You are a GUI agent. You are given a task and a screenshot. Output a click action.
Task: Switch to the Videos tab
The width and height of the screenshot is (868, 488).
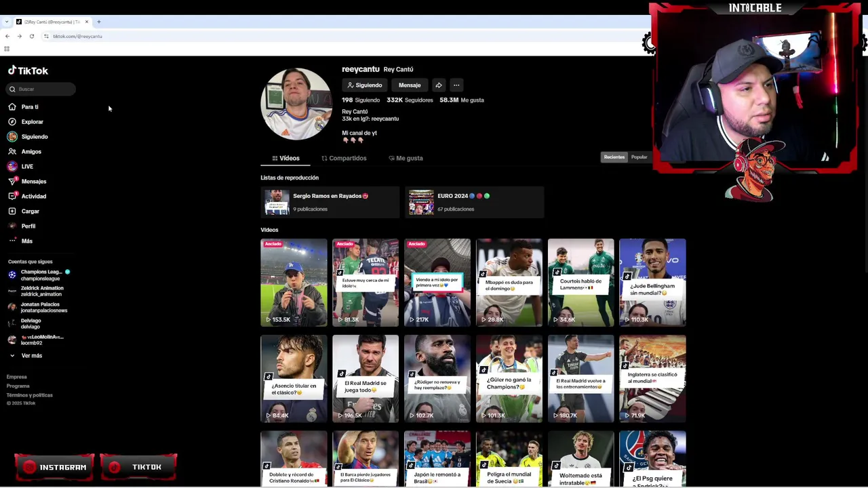tap(285, 158)
